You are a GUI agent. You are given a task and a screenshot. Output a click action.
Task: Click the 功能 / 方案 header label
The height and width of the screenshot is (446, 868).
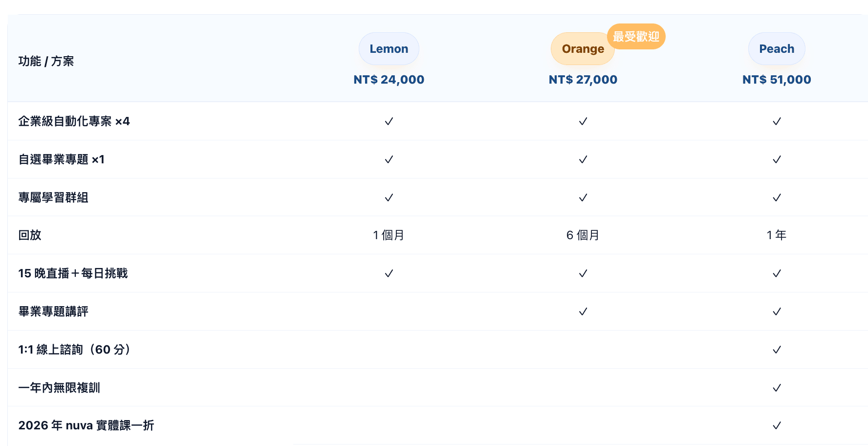click(x=46, y=61)
